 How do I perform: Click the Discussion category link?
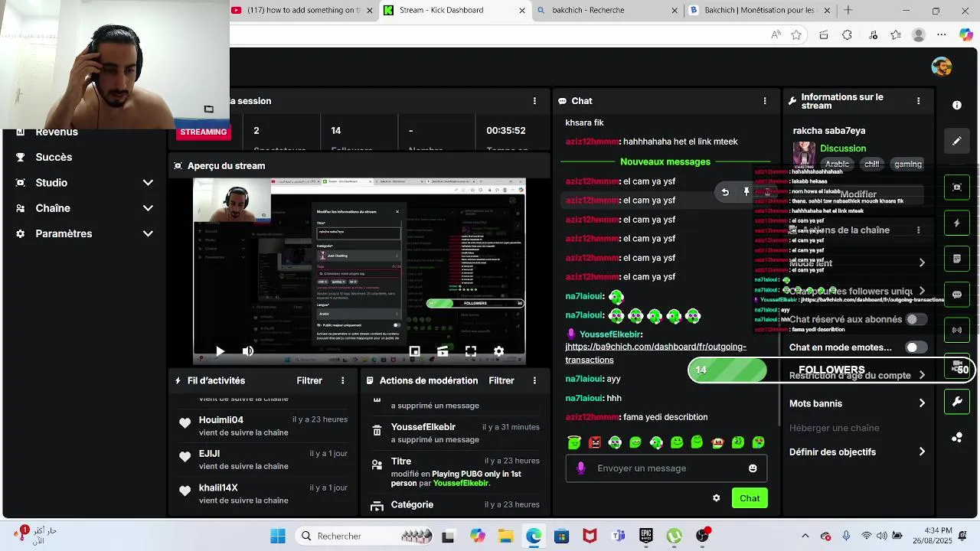pyautogui.click(x=843, y=148)
